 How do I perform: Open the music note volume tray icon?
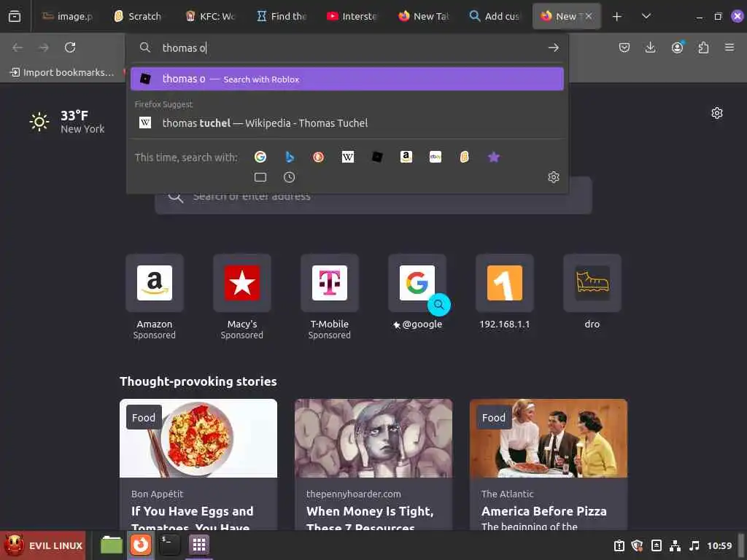click(694, 545)
